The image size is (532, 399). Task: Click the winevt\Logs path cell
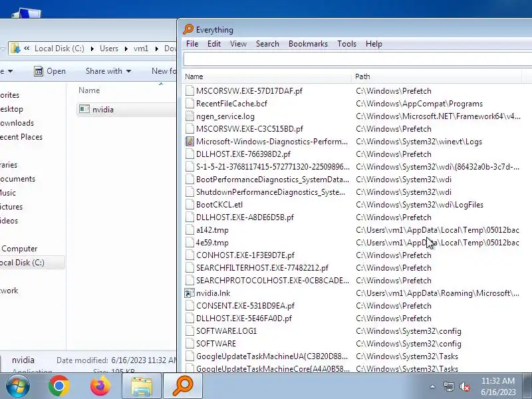coord(419,142)
